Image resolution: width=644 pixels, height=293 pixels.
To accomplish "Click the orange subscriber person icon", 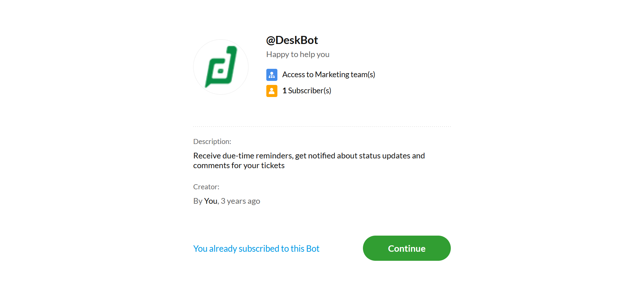I will point(272,91).
